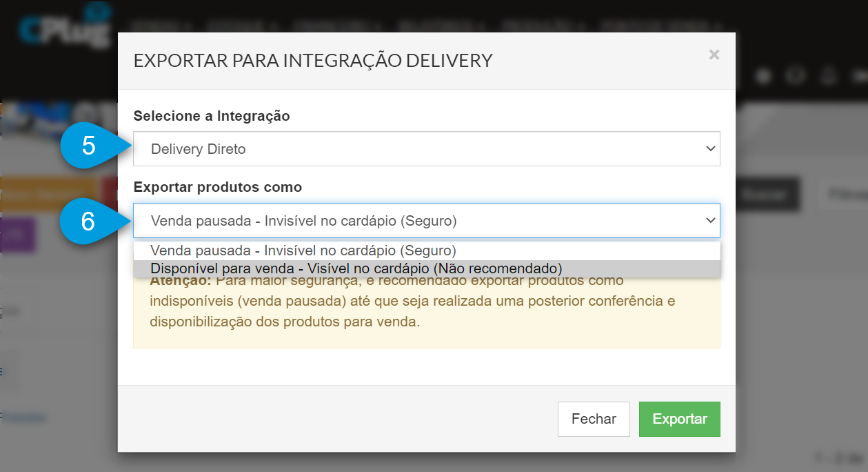Click the chevron on the Delivery Direto selector

click(711, 149)
